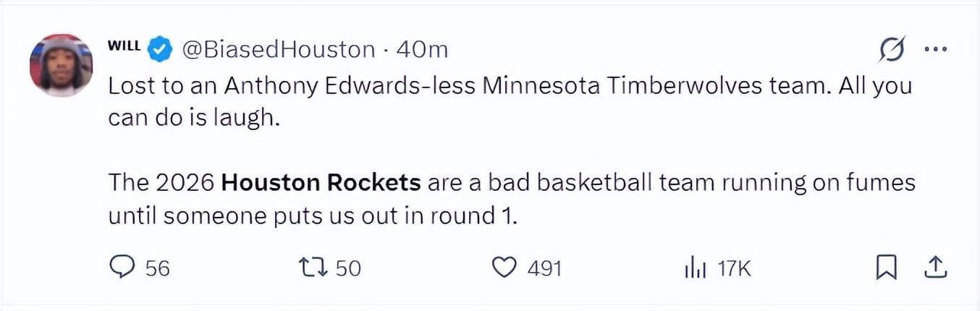Click the display name WILL
The height and width of the screenshot is (311, 980).
(123, 45)
